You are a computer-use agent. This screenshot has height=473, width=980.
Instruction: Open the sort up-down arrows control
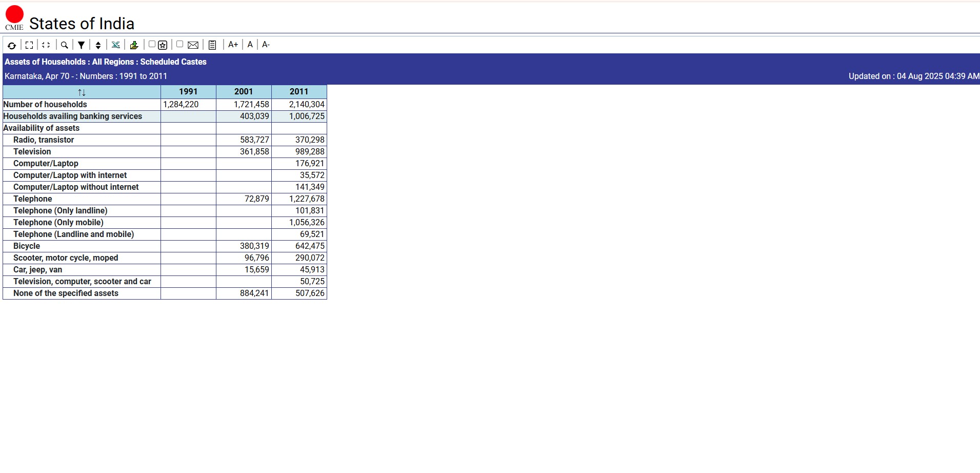click(x=98, y=45)
